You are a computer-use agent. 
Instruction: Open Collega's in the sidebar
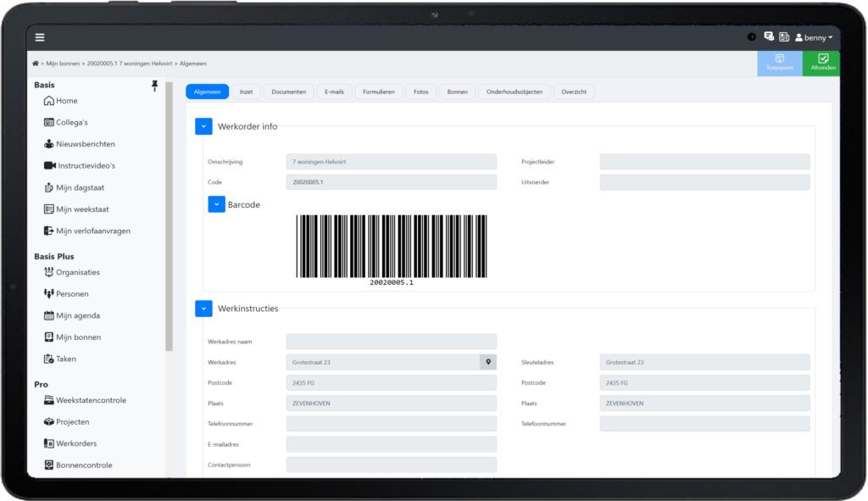(x=65, y=122)
